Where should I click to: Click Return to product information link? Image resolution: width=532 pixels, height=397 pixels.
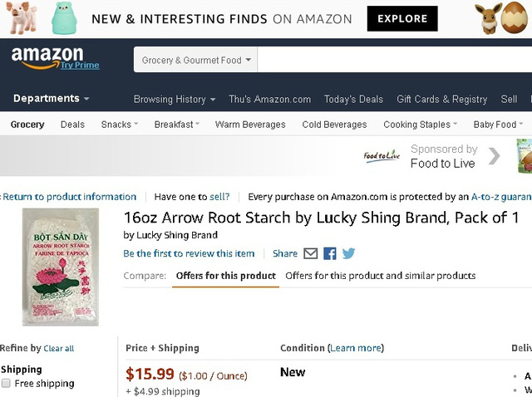click(70, 197)
